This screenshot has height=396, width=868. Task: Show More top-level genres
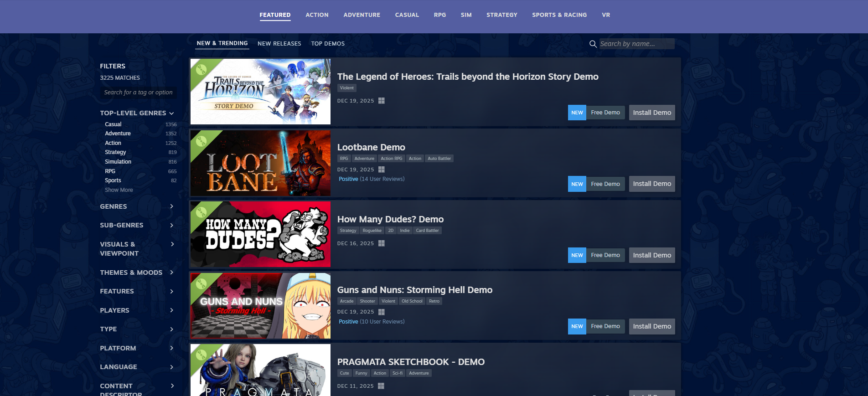(x=119, y=190)
